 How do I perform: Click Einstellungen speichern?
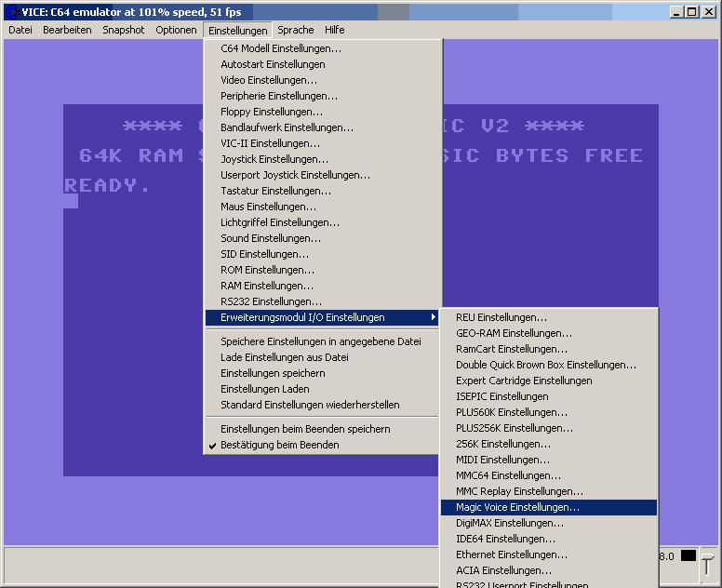coord(273,373)
